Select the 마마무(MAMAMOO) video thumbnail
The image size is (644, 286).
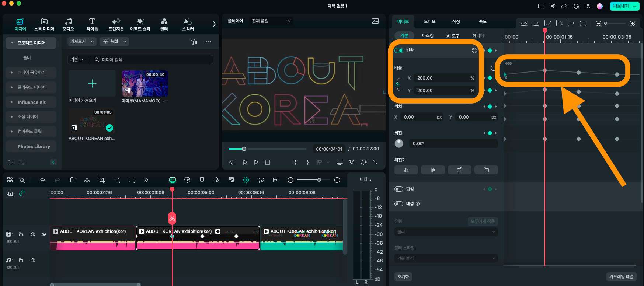(x=145, y=83)
